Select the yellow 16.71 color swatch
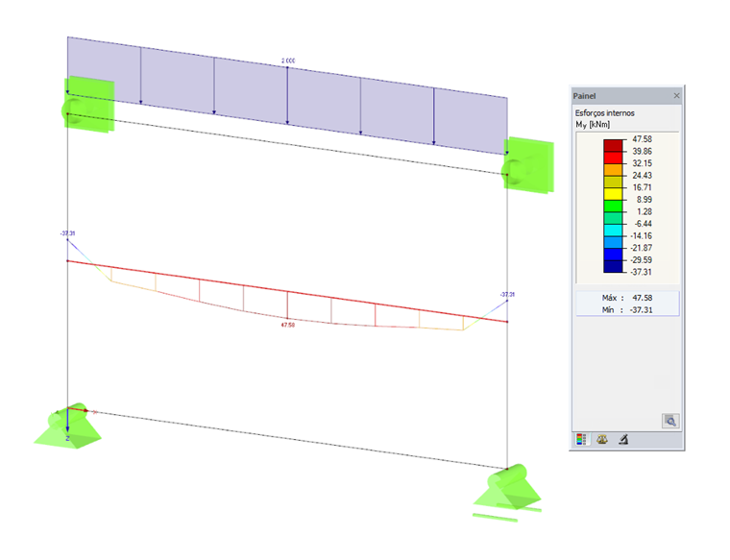The height and width of the screenshot is (560, 730). click(x=613, y=194)
